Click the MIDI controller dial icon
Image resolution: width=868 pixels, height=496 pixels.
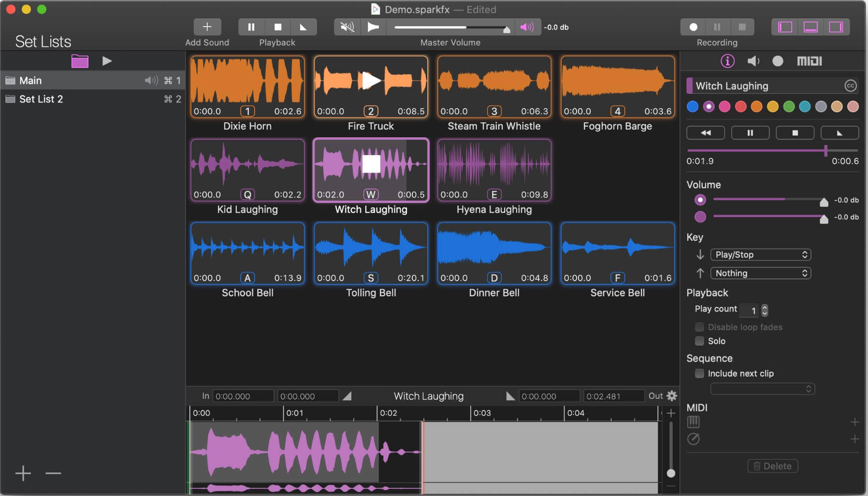coord(693,439)
